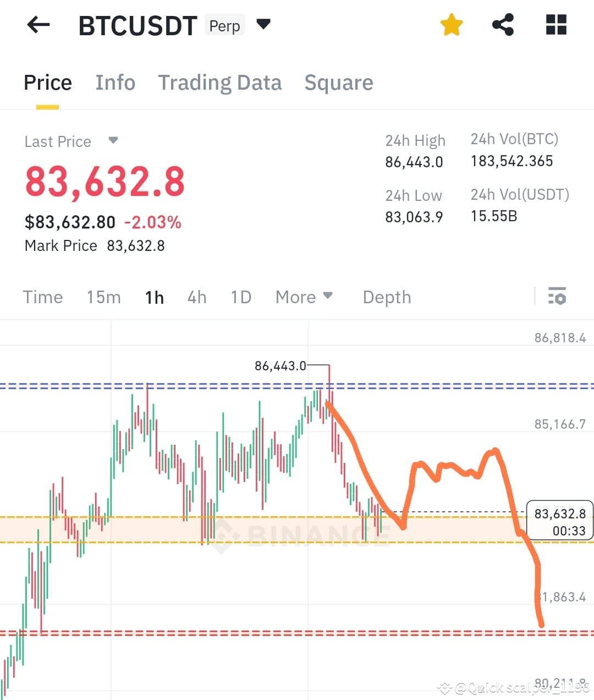
Task: Enable the 1D timeframe
Action: (240, 297)
